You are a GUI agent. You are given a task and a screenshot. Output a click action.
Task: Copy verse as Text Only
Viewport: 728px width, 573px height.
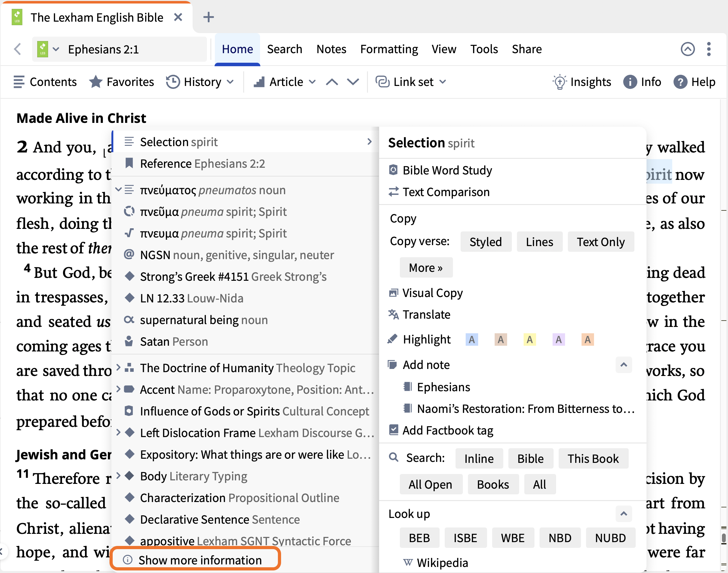(601, 242)
